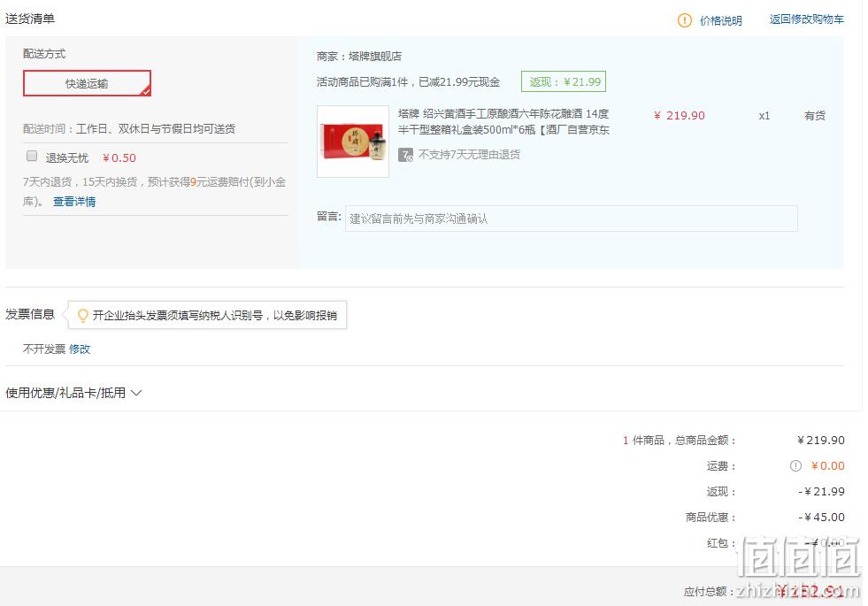This screenshot has width=868, height=606.
Task: Open 查看详情 details link
Action: (74, 202)
